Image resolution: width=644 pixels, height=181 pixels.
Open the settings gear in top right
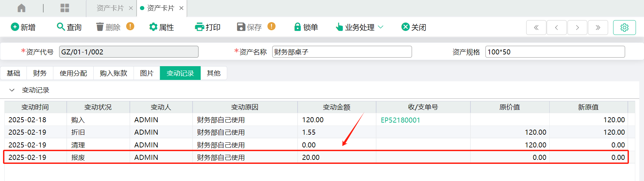click(624, 28)
